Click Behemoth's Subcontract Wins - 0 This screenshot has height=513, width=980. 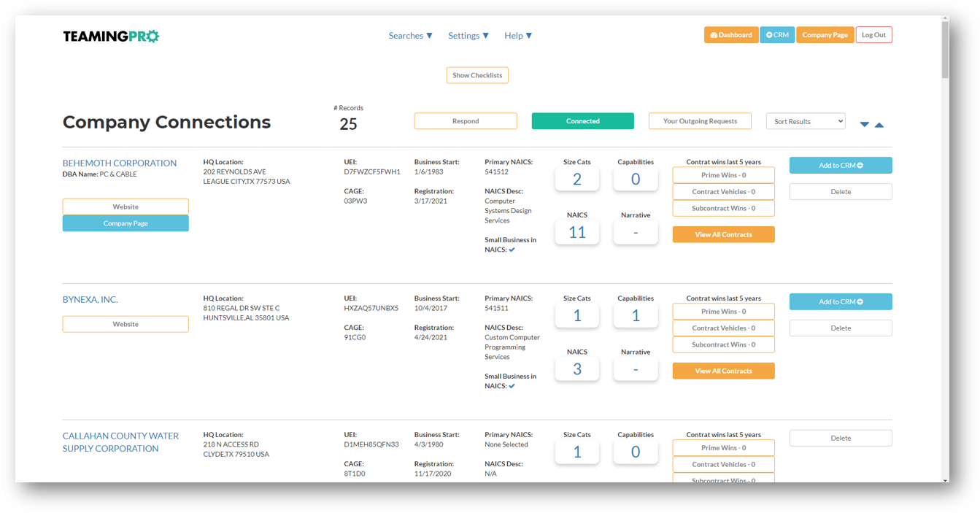tap(723, 208)
